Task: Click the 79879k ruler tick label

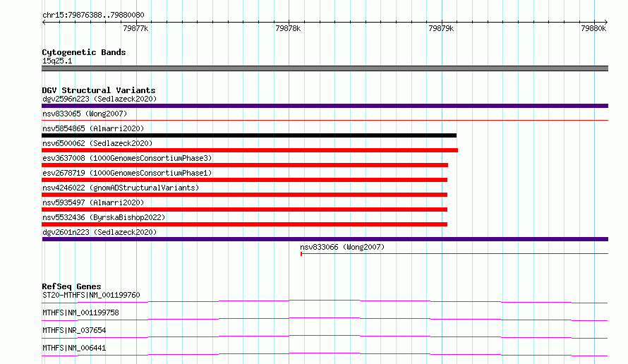Action: click(x=441, y=28)
